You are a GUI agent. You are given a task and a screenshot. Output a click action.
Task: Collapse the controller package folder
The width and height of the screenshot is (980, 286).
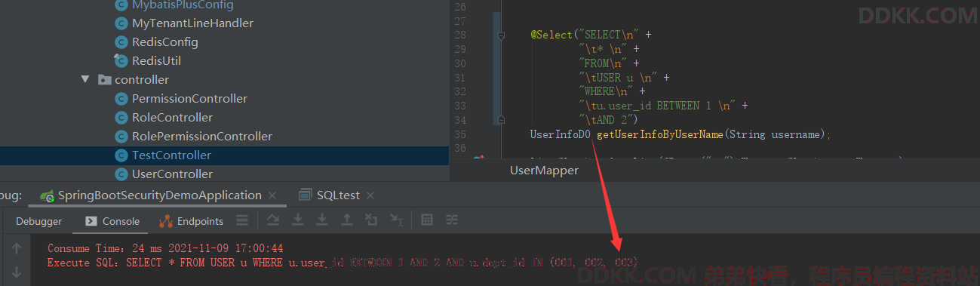point(85,79)
